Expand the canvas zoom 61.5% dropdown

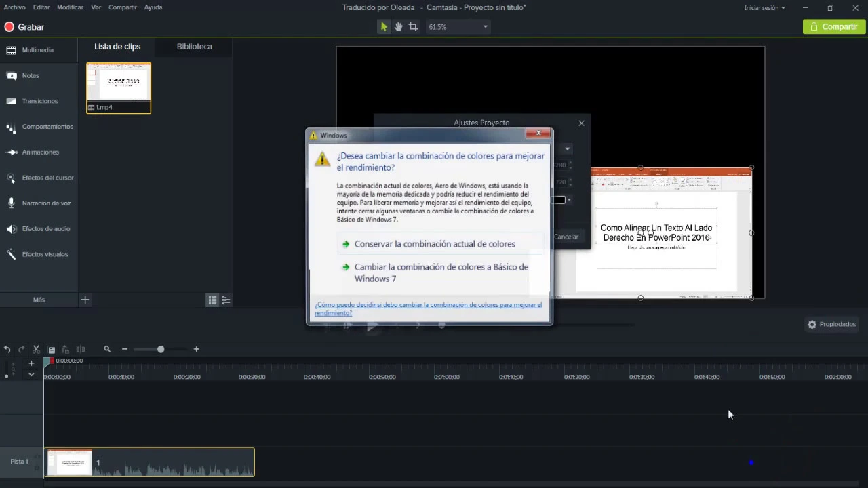point(485,27)
